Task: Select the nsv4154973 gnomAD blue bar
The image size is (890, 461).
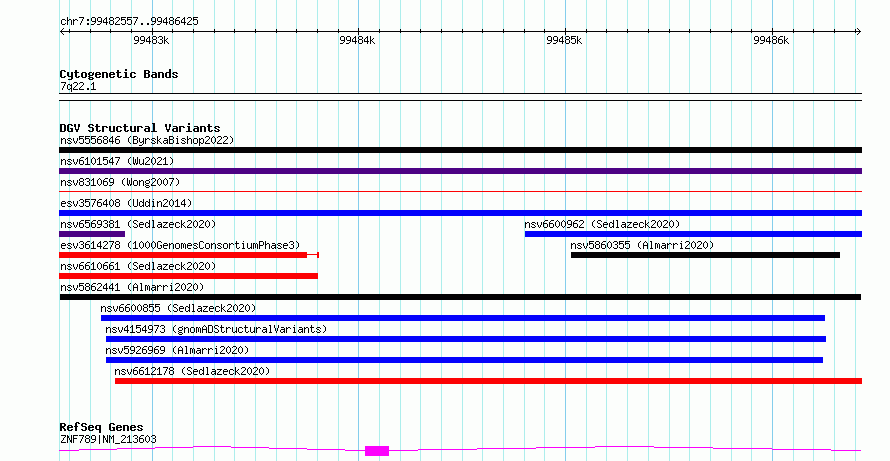Action: tap(466, 339)
